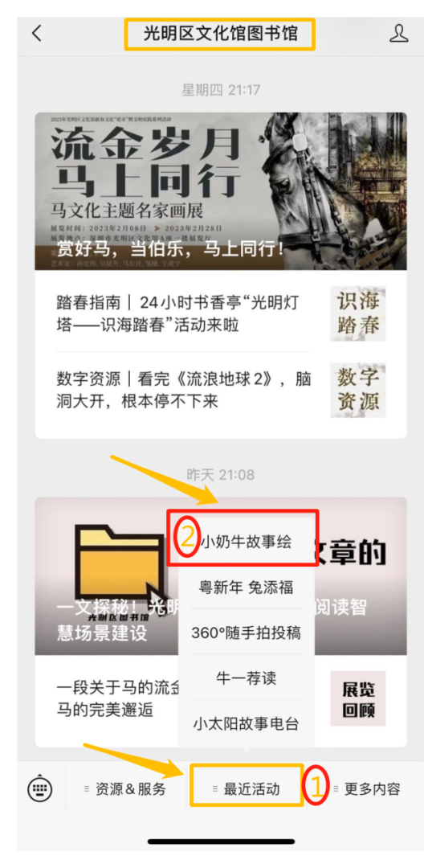424x868 pixels.
Task: Tap the back arrow icon
Action: [x=36, y=33]
